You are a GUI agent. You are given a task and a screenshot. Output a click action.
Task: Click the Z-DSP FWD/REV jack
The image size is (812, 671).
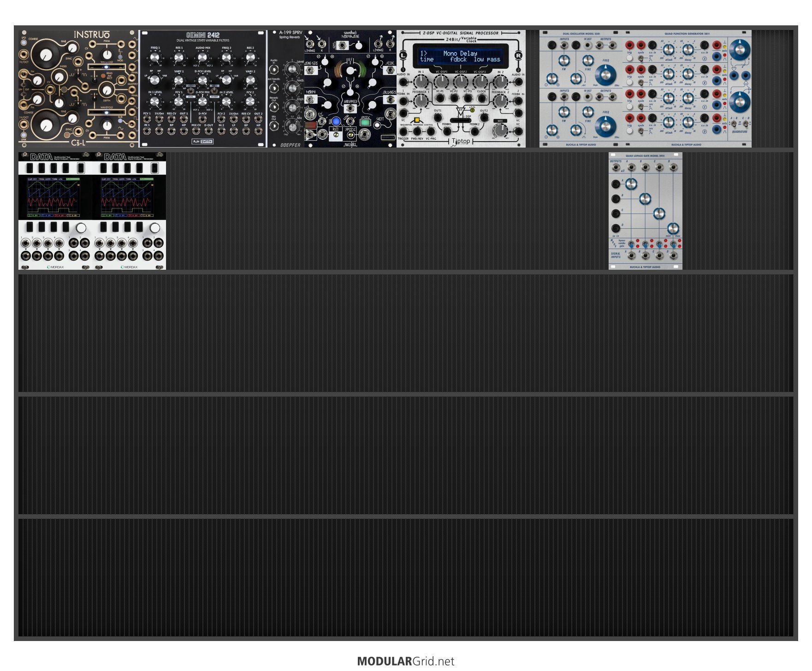(x=417, y=132)
